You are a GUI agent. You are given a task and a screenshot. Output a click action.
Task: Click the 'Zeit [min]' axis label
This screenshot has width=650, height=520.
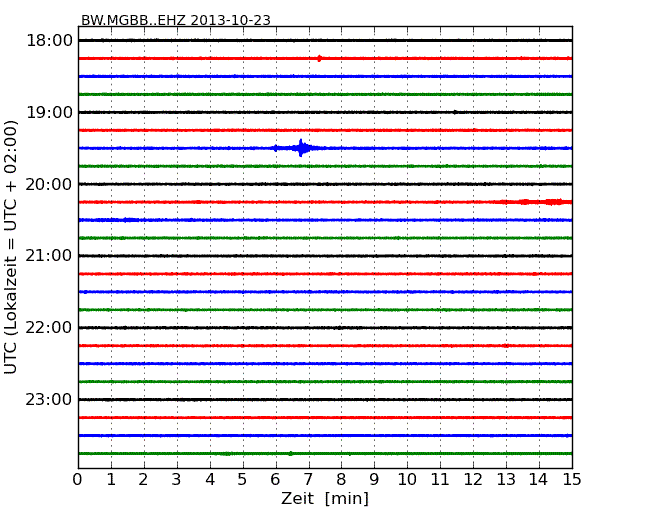[x=325, y=498]
